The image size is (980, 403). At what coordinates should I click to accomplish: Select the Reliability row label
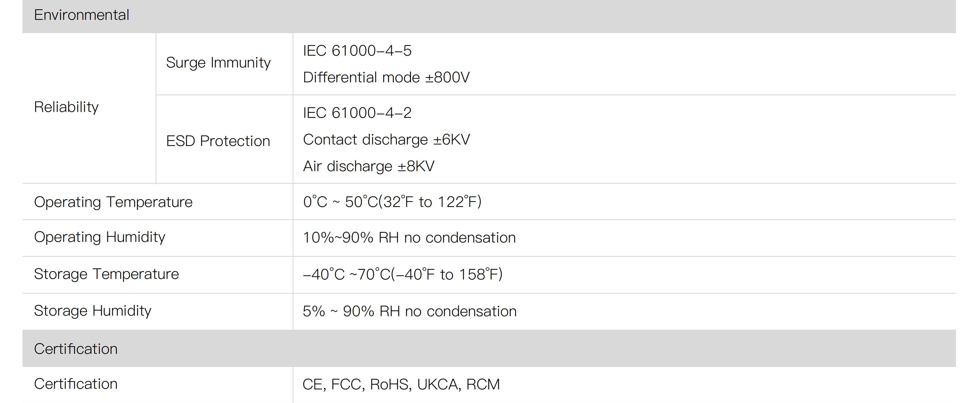[66, 107]
